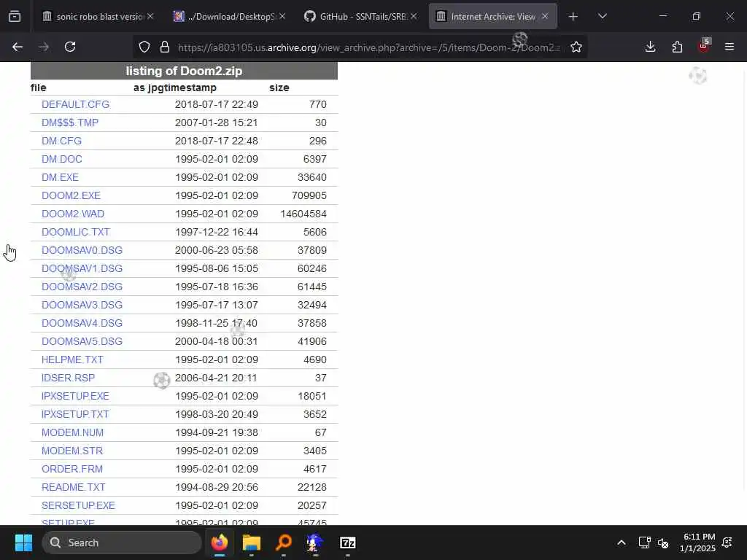Screen dimensions: 747x560
Task: Open the DM.DOC file link
Action: tap(62, 159)
